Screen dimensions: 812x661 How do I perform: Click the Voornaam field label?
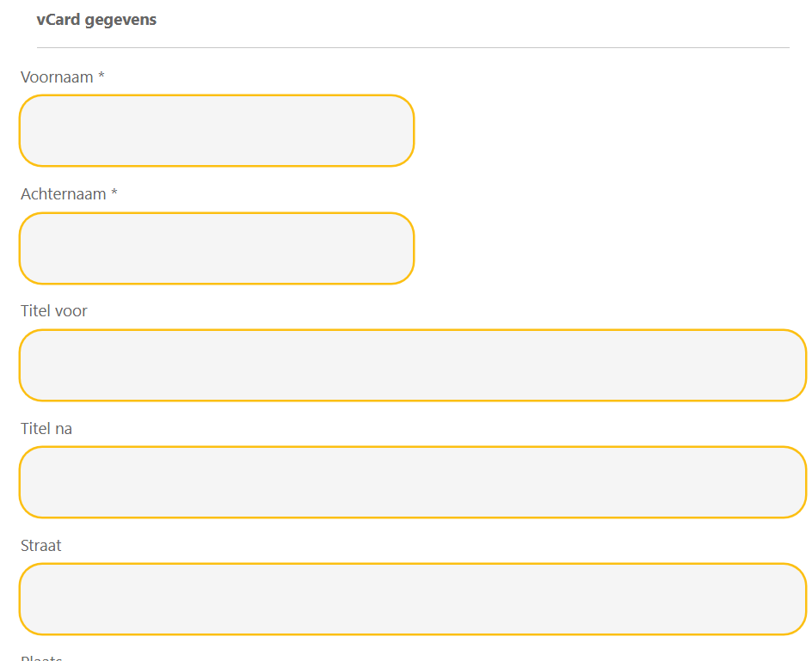[x=56, y=77]
